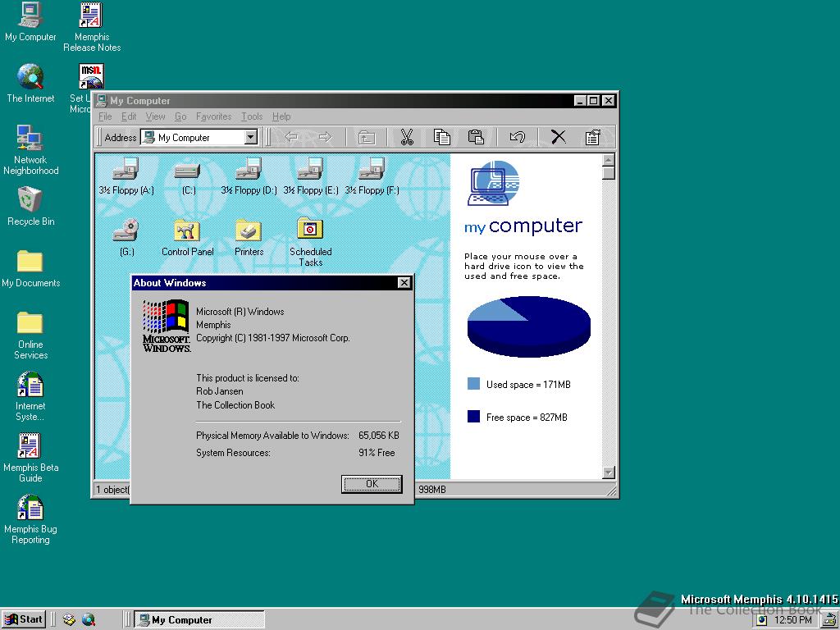Click the My Computer window scrollbar down arrow
The height and width of the screenshot is (630, 840).
coord(608,472)
